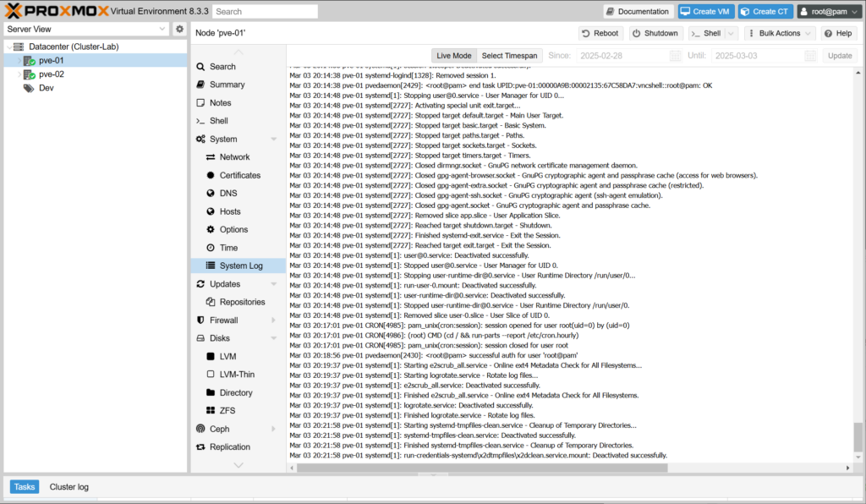Switch to the Cluster log tab
This screenshot has height=504, width=866.
click(x=69, y=487)
